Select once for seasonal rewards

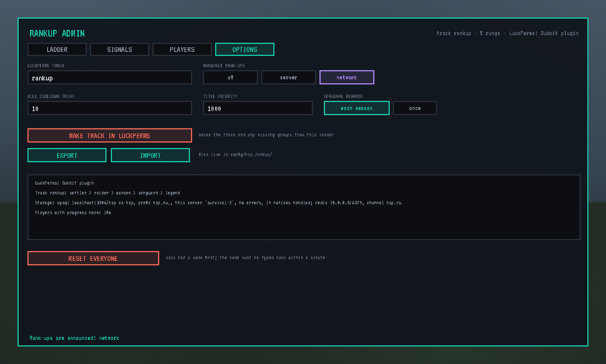coord(415,108)
